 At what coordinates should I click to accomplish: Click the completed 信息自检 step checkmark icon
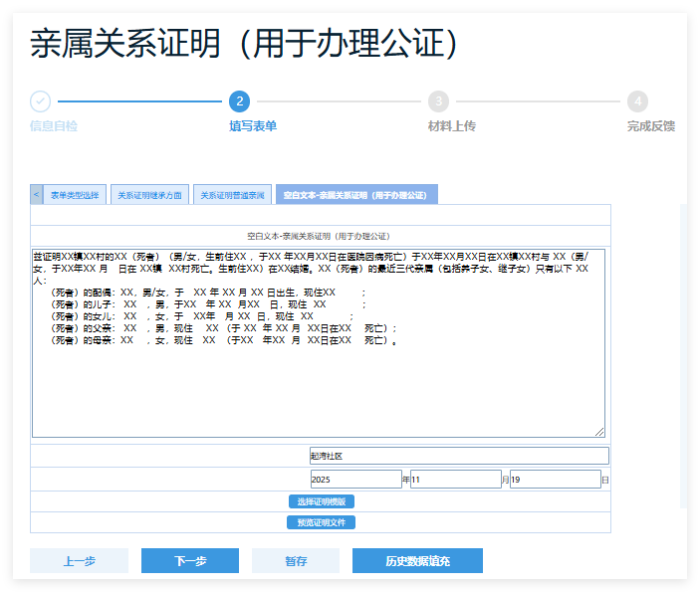40,101
